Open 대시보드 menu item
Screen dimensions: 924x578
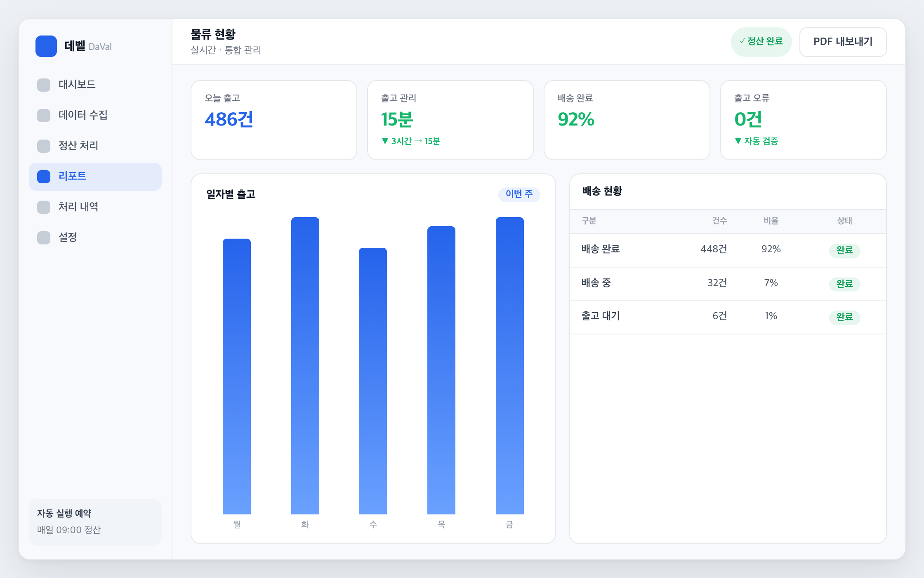point(95,85)
